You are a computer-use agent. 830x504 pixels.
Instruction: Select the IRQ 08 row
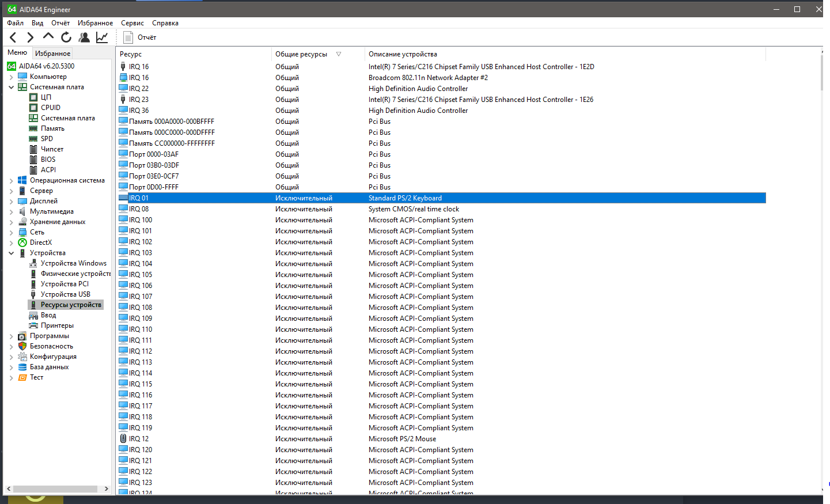click(442, 209)
